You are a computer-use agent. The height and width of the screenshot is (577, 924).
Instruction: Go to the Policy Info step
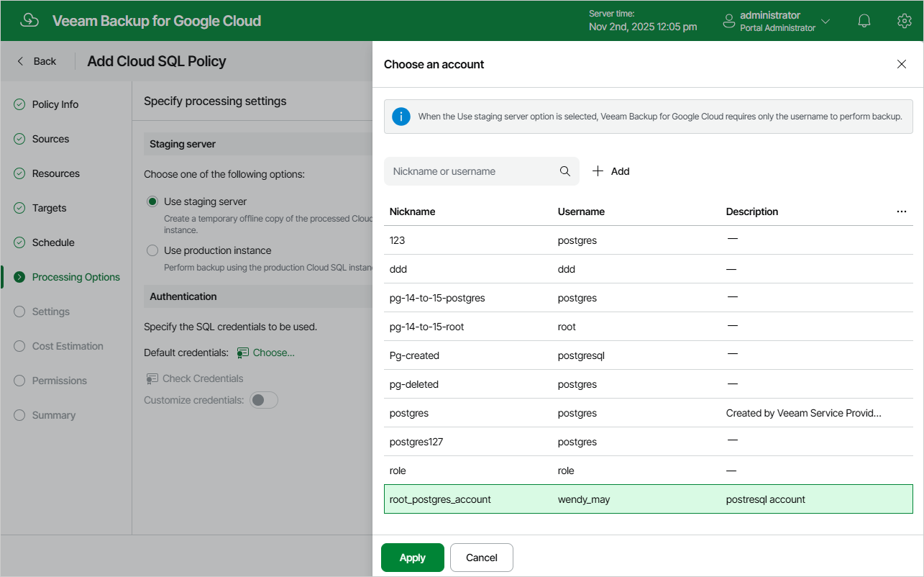[x=55, y=104]
